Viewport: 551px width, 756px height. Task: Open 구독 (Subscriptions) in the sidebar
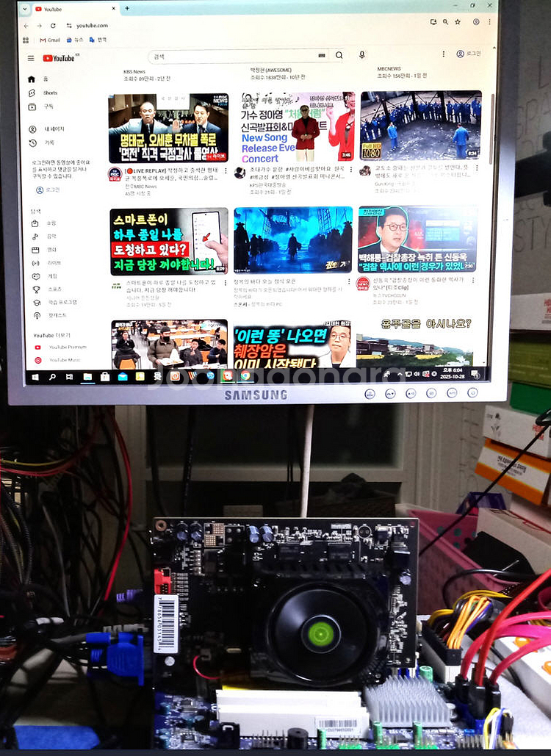[41, 107]
